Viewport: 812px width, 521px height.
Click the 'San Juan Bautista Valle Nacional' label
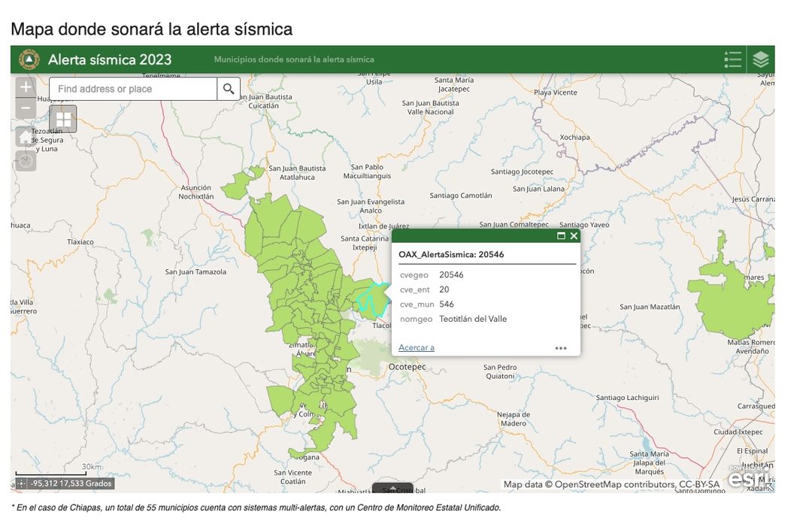point(430,108)
